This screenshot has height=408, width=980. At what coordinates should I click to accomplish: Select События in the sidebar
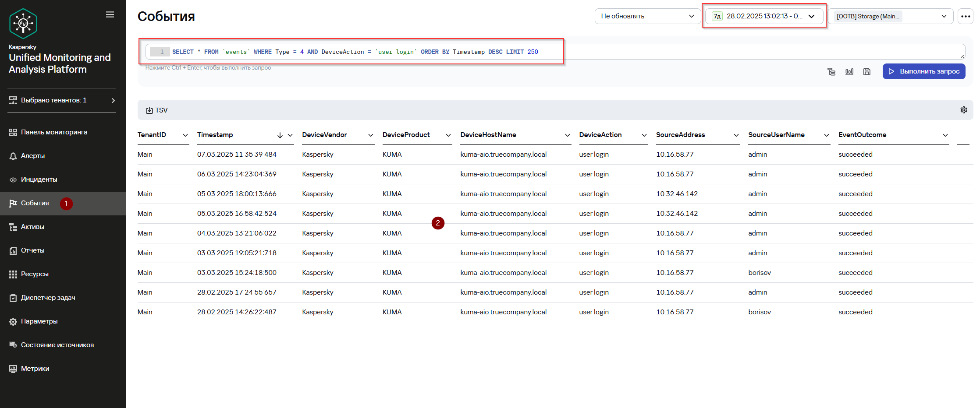(x=63, y=203)
